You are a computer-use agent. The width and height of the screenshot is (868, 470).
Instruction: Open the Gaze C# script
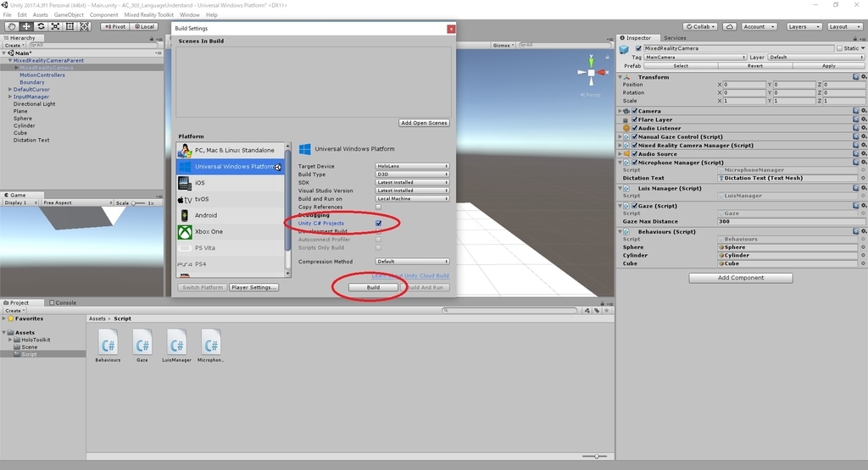(x=142, y=346)
